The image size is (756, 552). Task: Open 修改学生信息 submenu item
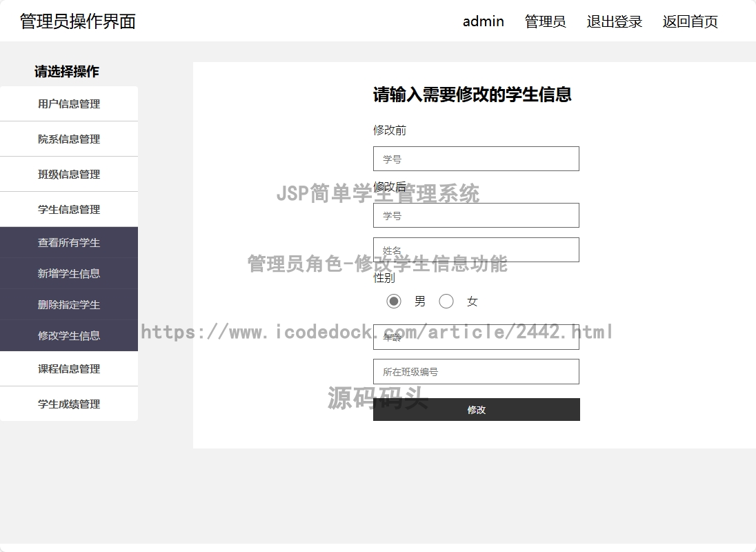pos(69,335)
